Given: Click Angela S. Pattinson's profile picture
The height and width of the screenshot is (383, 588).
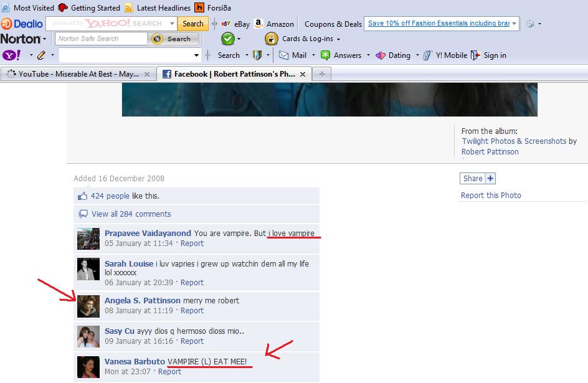Looking at the screenshot, I should click(x=88, y=306).
